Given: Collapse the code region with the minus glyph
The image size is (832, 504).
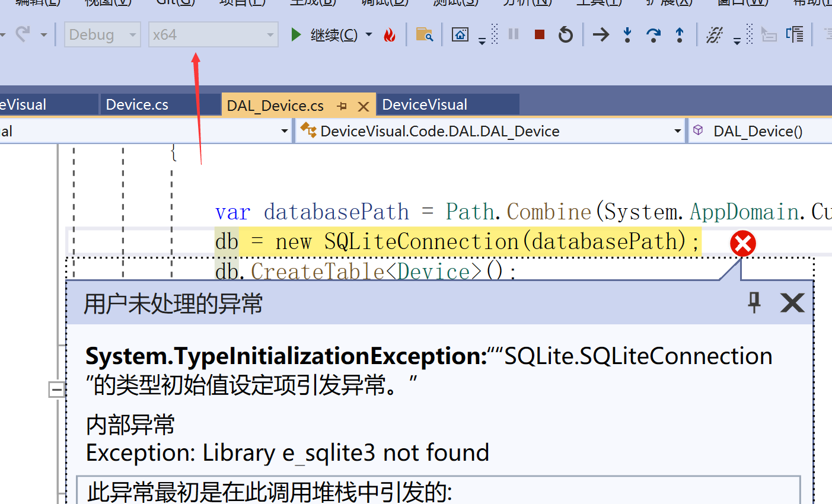Looking at the screenshot, I should coord(56,389).
